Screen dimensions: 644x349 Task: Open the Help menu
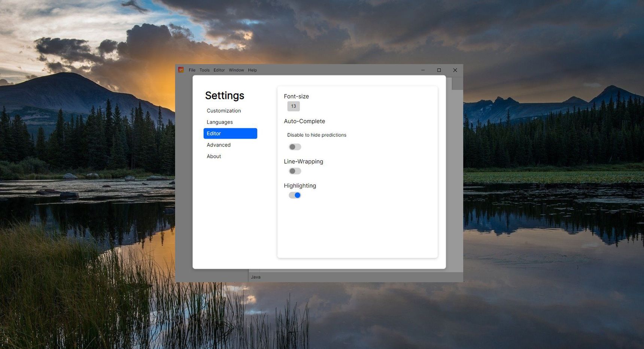point(252,70)
